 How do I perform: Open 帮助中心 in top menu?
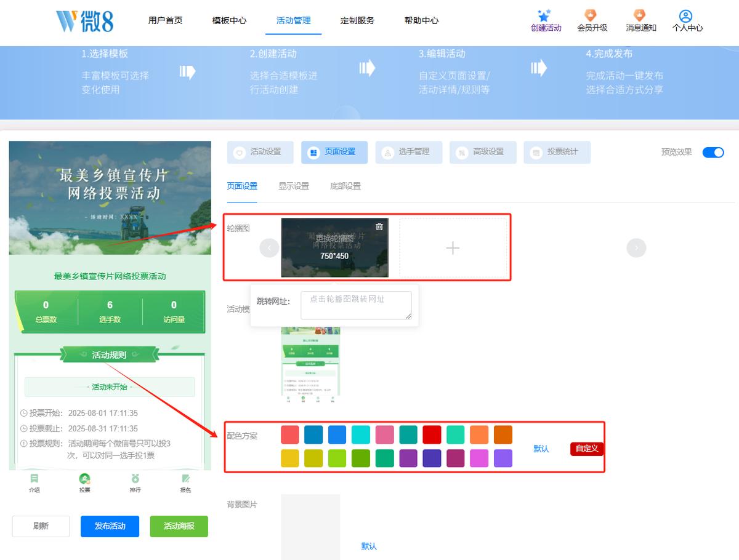click(x=422, y=20)
